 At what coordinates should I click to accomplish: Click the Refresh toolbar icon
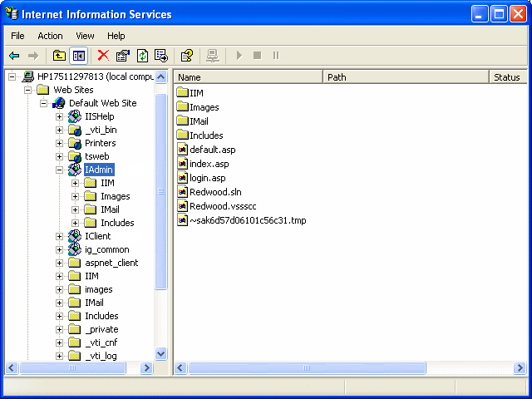tap(142, 56)
